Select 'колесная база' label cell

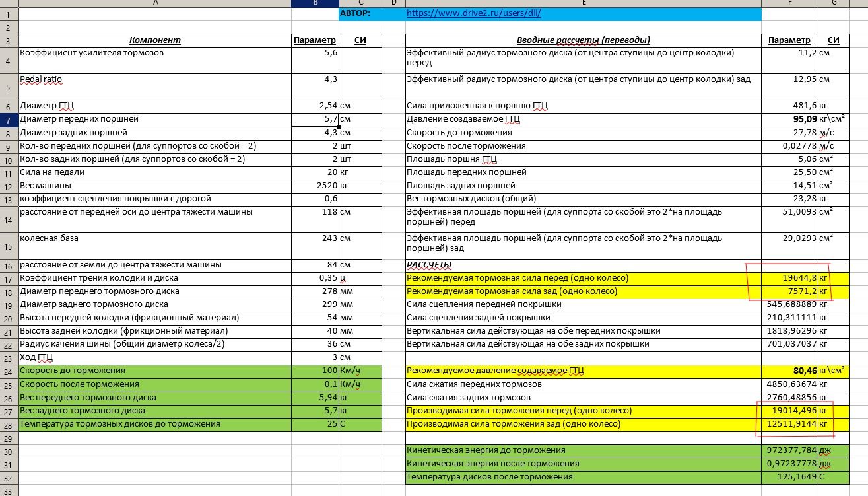pos(155,245)
